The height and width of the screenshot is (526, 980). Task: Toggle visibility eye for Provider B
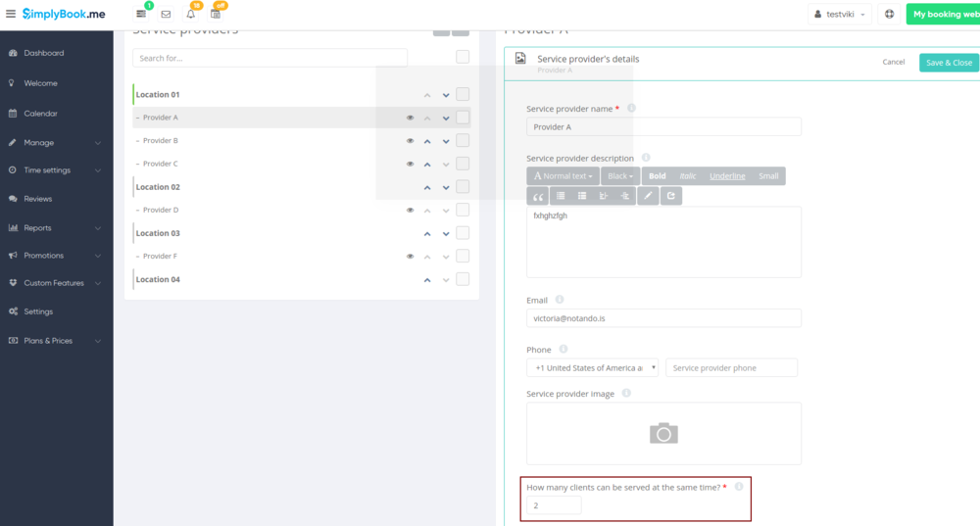411,141
